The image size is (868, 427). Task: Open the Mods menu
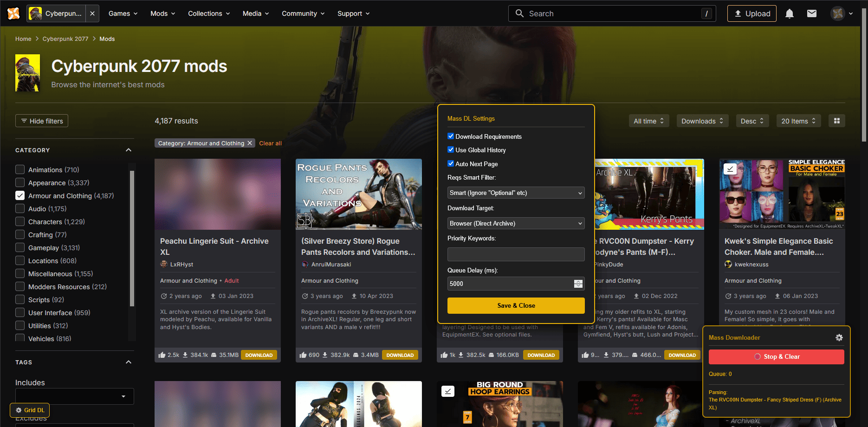(162, 13)
